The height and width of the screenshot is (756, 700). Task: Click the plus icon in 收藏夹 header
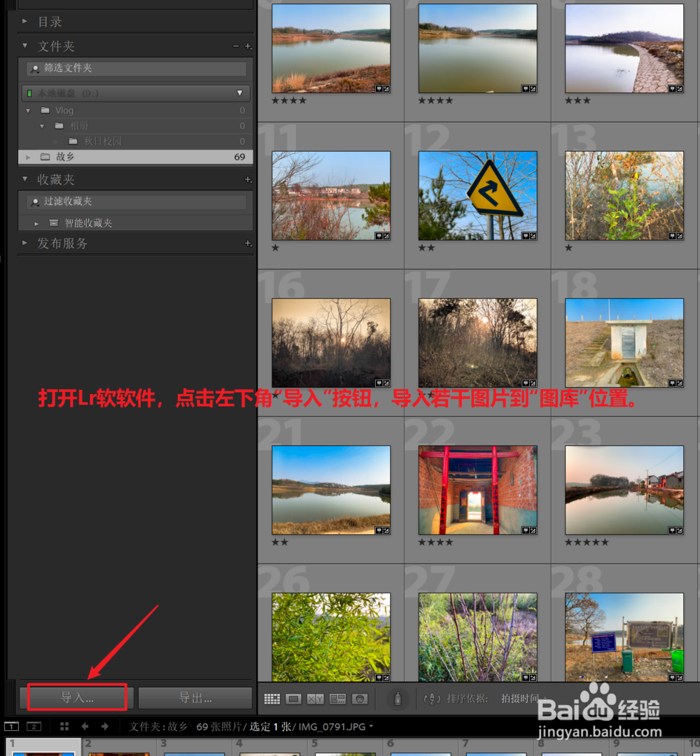248,179
